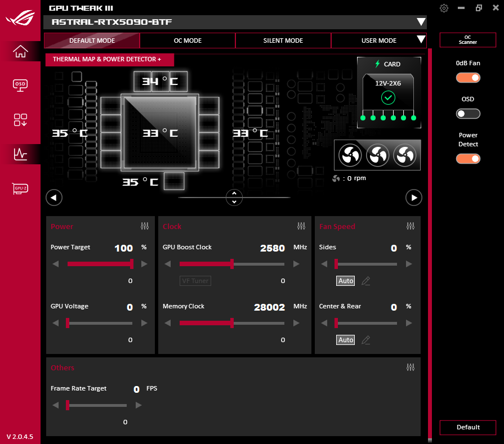Expand the GPU selection dropdown arrow
Image resolution: width=504 pixels, height=444 pixels.
421,22
